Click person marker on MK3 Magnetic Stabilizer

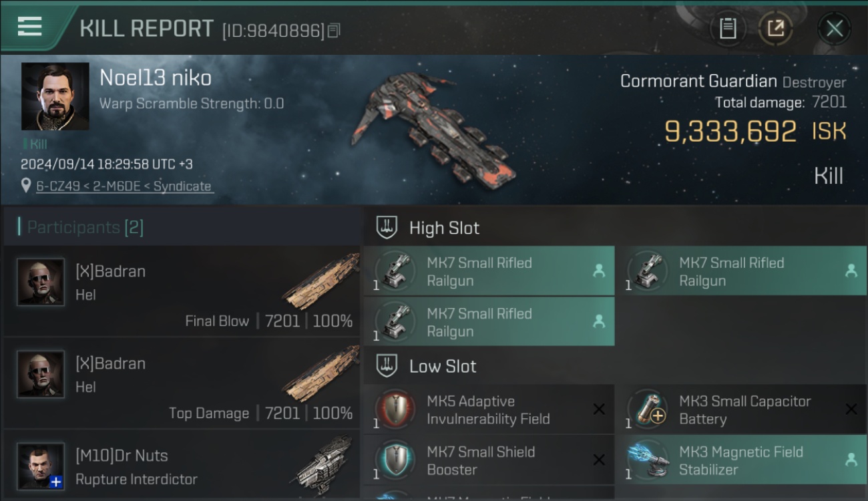coord(851,460)
